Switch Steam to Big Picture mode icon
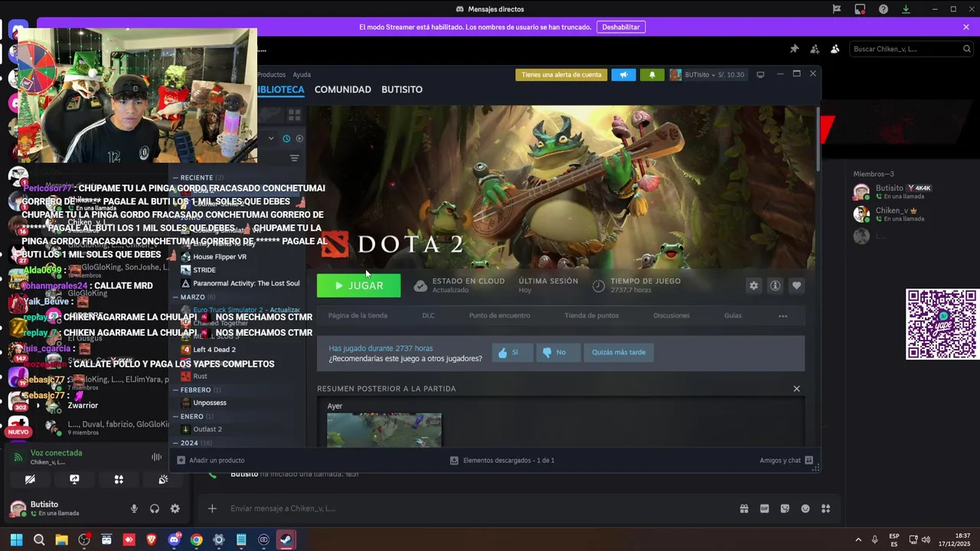The width and height of the screenshot is (980, 551). [x=760, y=74]
